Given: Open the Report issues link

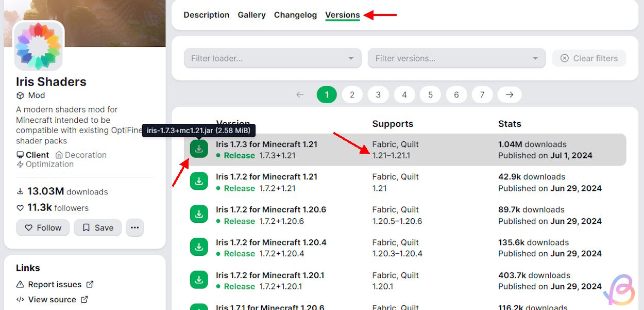Looking at the screenshot, I should (55, 285).
